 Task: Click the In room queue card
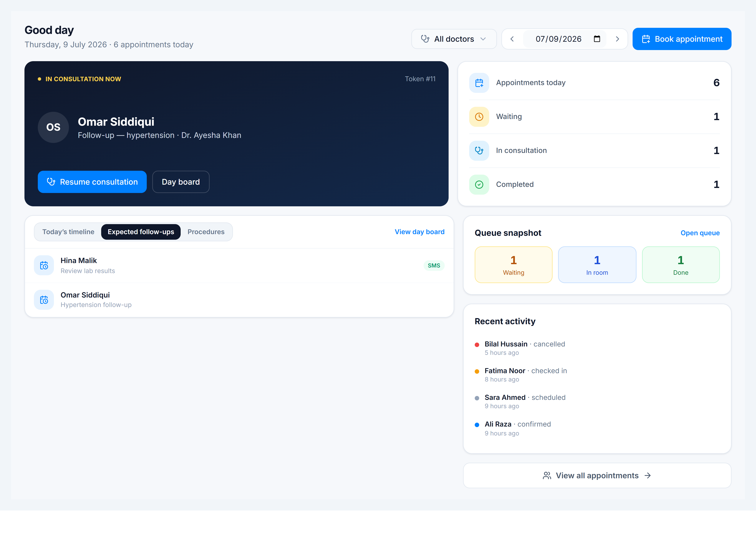[597, 265]
